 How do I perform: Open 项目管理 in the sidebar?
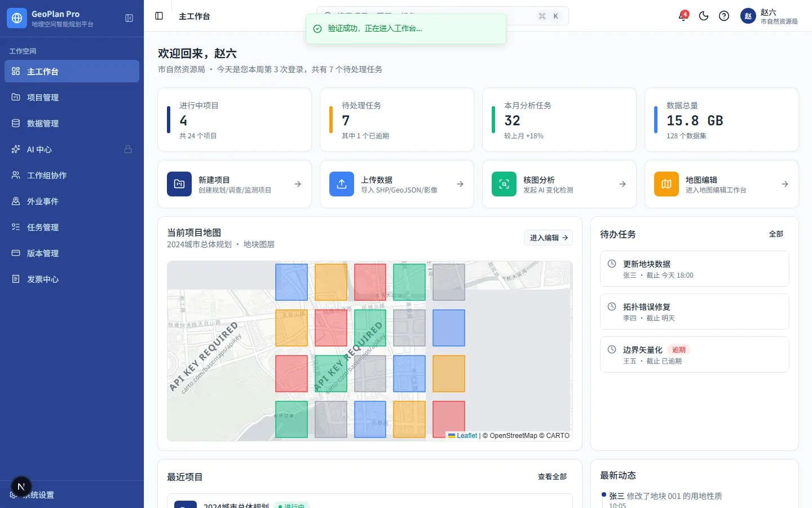72,97
